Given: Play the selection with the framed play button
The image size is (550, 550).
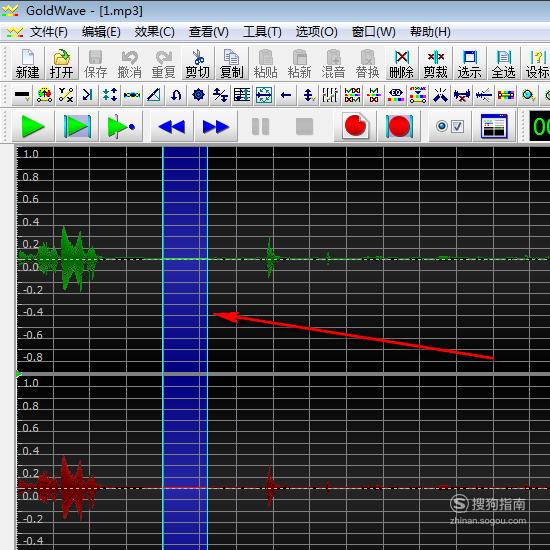Looking at the screenshot, I should (x=77, y=126).
